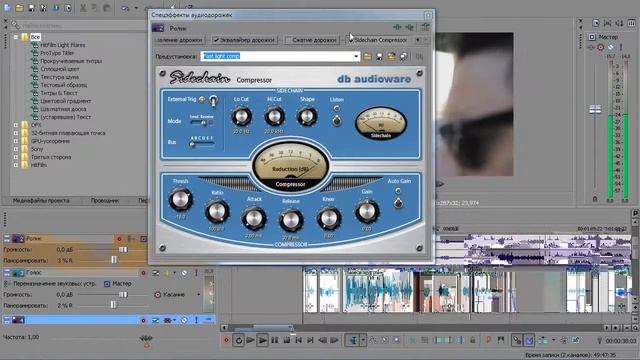The height and width of the screenshot is (360, 640).
Task: Click the Record button in transport bar
Action: pos(226,340)
